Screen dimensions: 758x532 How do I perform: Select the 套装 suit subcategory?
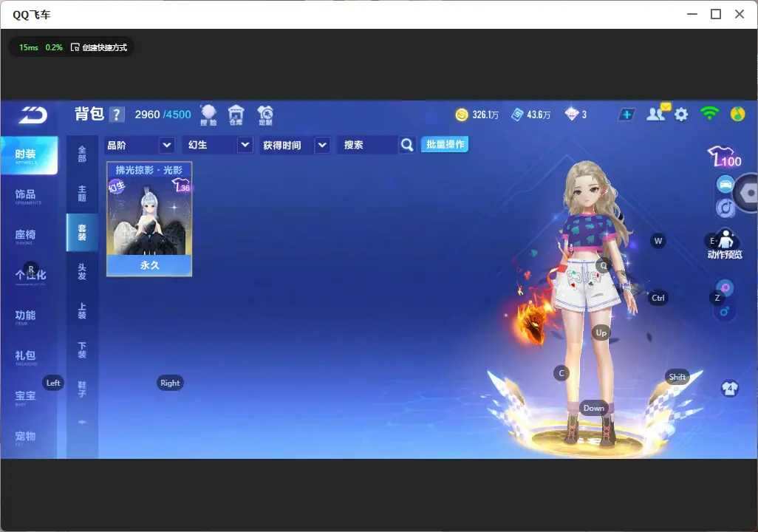tap(82, 233)
